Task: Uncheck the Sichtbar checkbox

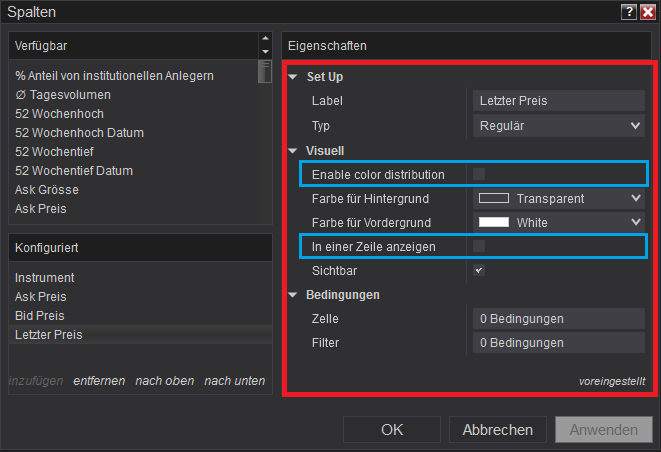Action: click(479, 270)
